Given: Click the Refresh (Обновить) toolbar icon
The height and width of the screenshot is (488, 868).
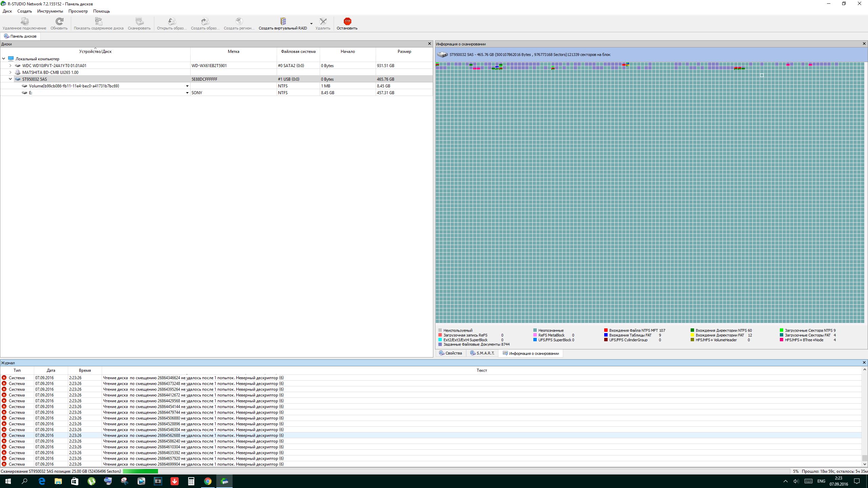Looking at the screenshot, I should [x=59, y=22].
